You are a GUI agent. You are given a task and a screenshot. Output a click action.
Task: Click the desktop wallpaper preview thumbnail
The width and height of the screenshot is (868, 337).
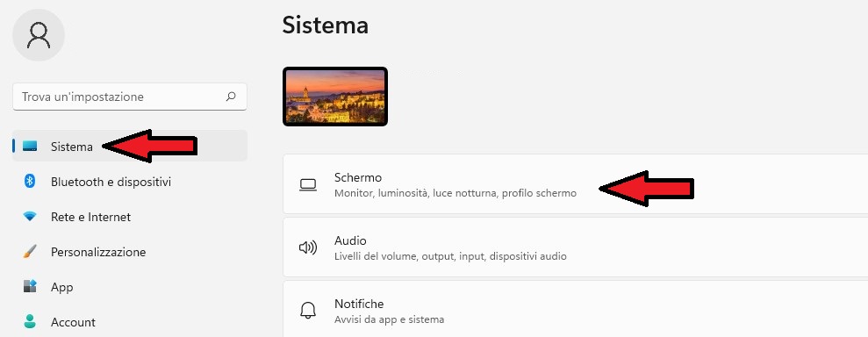(x=335, y=97)
